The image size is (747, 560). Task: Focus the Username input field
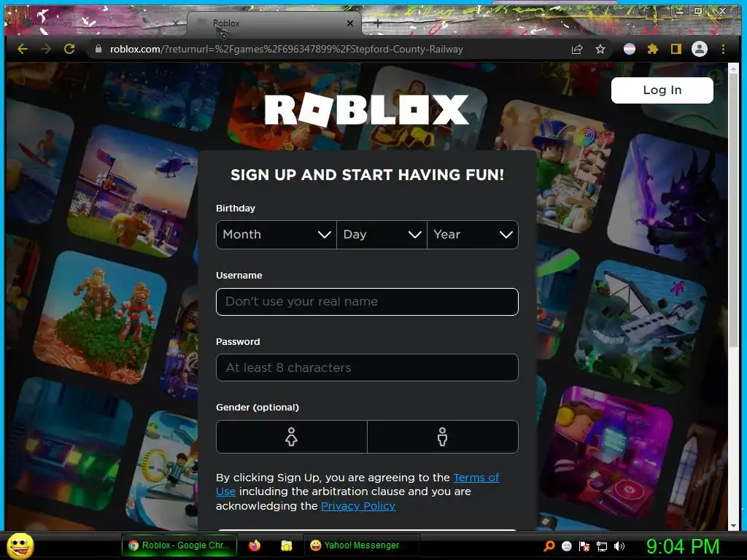tap(367, 301)
